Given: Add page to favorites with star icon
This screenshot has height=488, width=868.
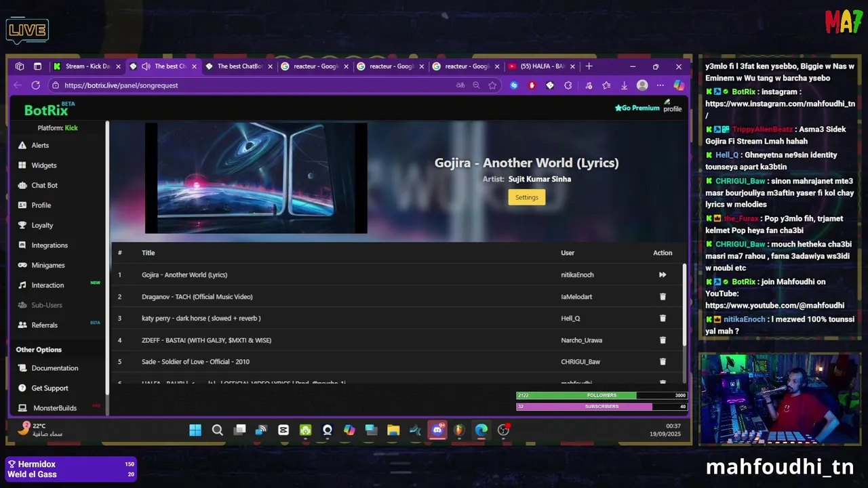Looking at the screenshot, I should (x=492, y=85).
